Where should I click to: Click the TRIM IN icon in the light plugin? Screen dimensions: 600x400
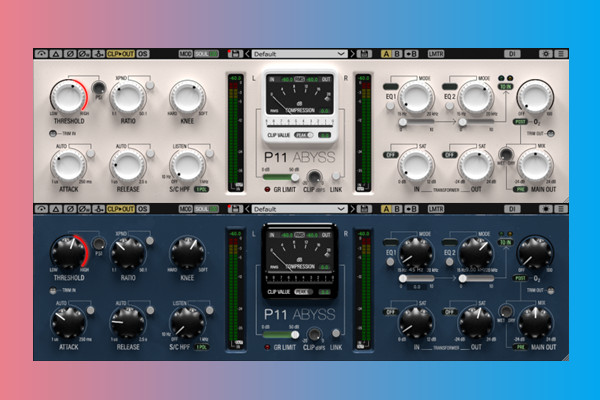[x=53, y=134]
